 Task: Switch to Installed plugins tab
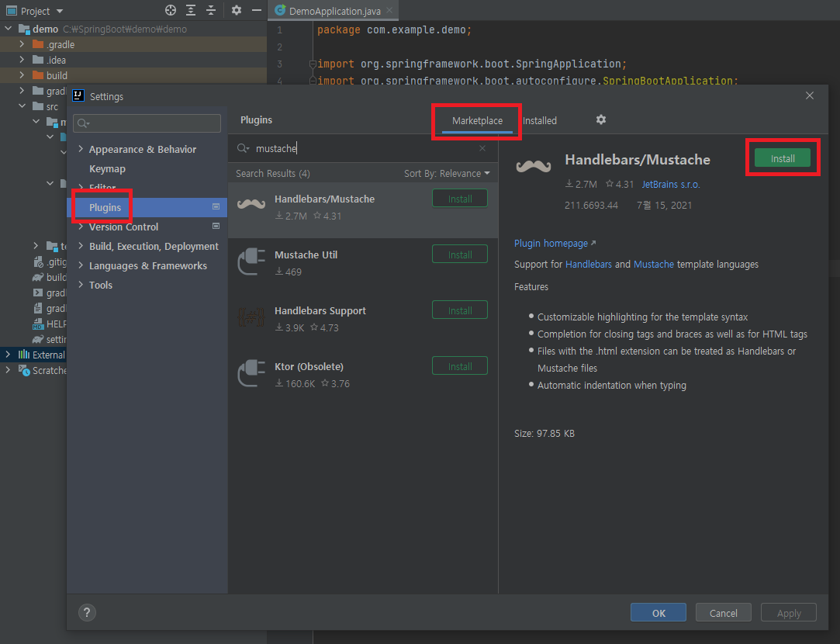coord(540,120)
